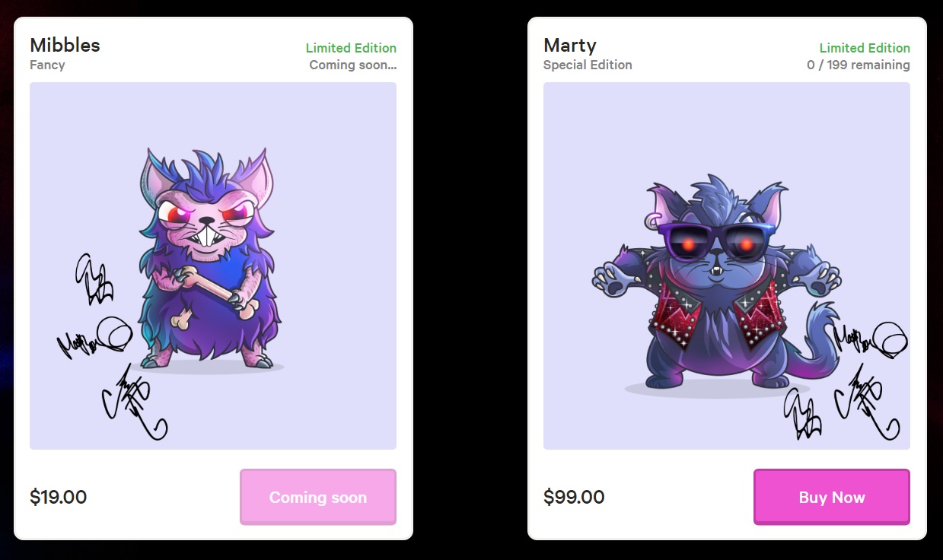Click the Coming soon button for Mibbles
Screen dimensions: 943x560
pos(317,497)
